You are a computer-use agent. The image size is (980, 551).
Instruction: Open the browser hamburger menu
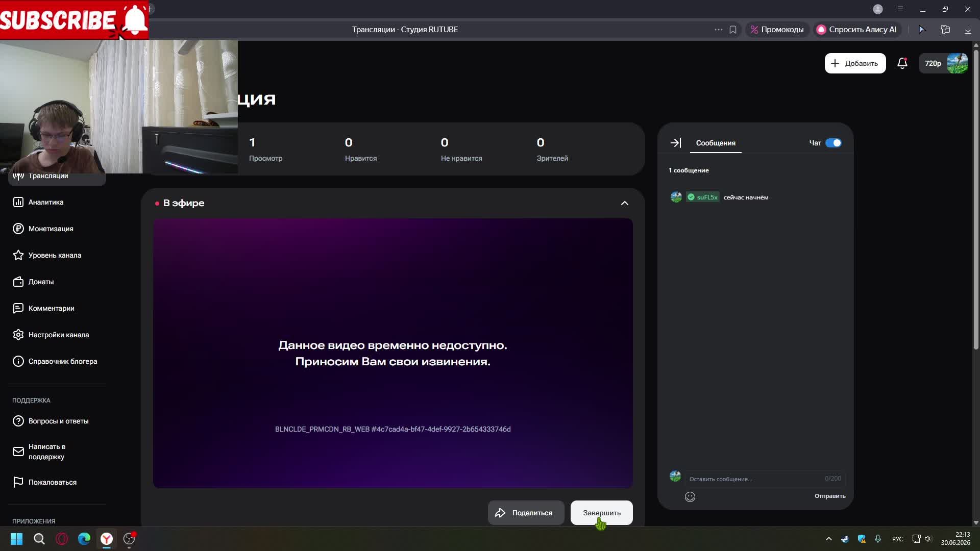click(900, 9)
